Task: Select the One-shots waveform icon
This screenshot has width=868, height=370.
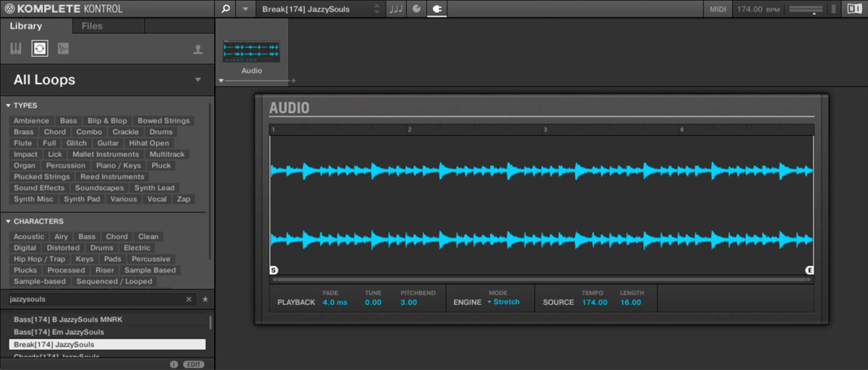Action: pos(63,48)
